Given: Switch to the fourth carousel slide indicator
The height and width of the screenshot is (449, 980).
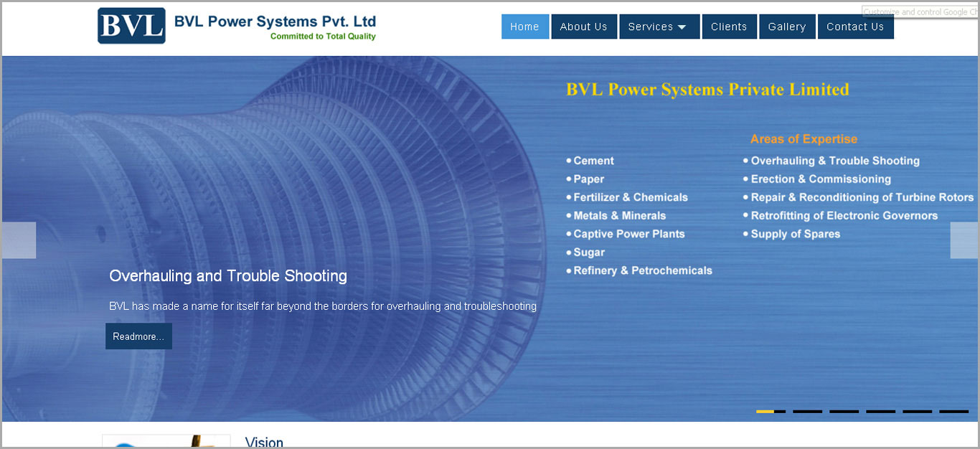Looking at the screenshot, I should click(x=880, y=412).
